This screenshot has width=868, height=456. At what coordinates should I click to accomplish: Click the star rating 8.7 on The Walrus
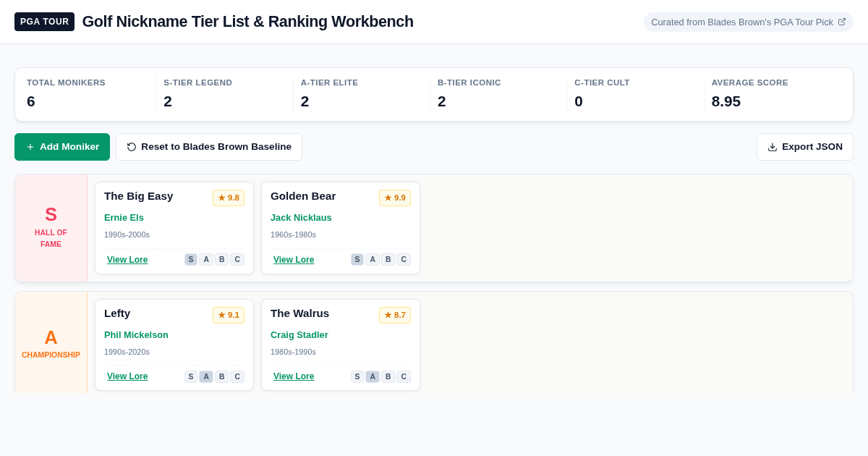click(395, 315)
